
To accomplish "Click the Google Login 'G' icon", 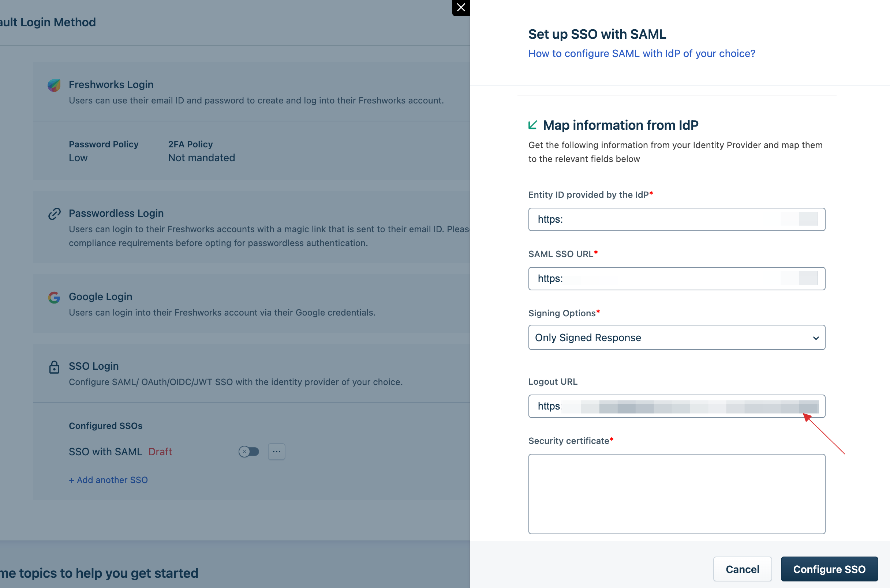I will (x=55, y=297).
